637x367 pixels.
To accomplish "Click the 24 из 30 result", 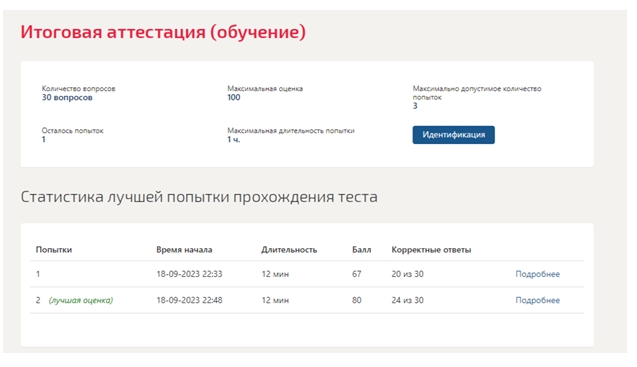I will (407, 300).
